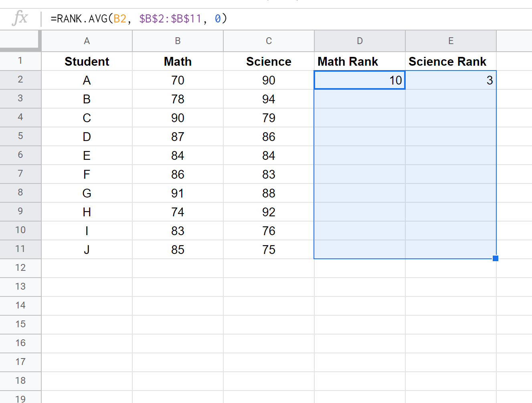Select row 1 header
This screenshot has height=403, width=532.
click(x=20, y=61)
